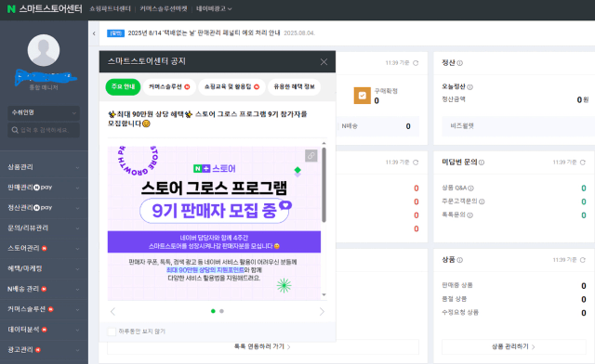The height and width of the screenshot is (364, 595).
Task: Refresh the 상품 card
Action: tap(583, 260)
